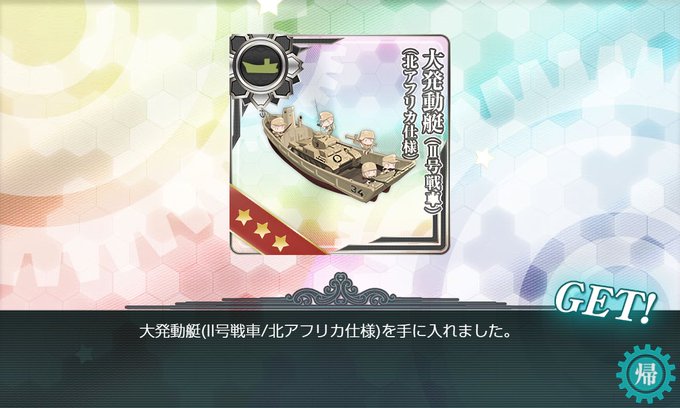Click the third gold star on the ribbon
The image size is (680, 408).
pos(281,243)
